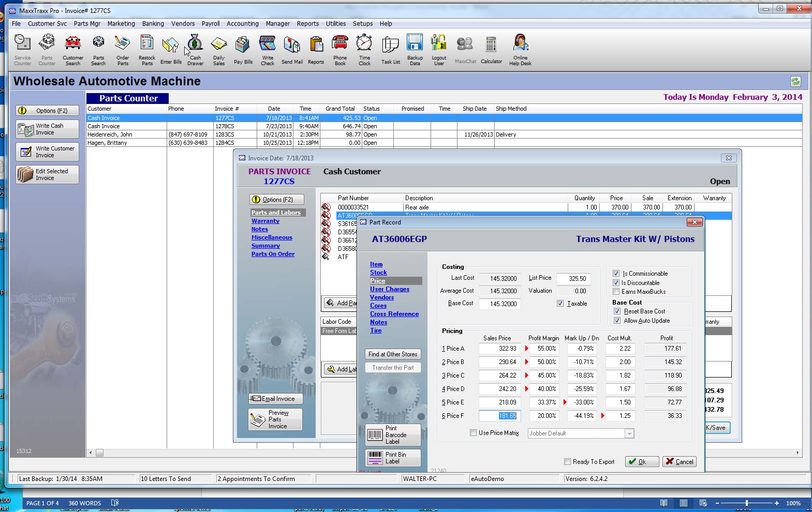Viewport: 812px width, 512px height.
Task: Click Write Cash Invoice button
Action: pyautogui.click(x=47, y=129)
